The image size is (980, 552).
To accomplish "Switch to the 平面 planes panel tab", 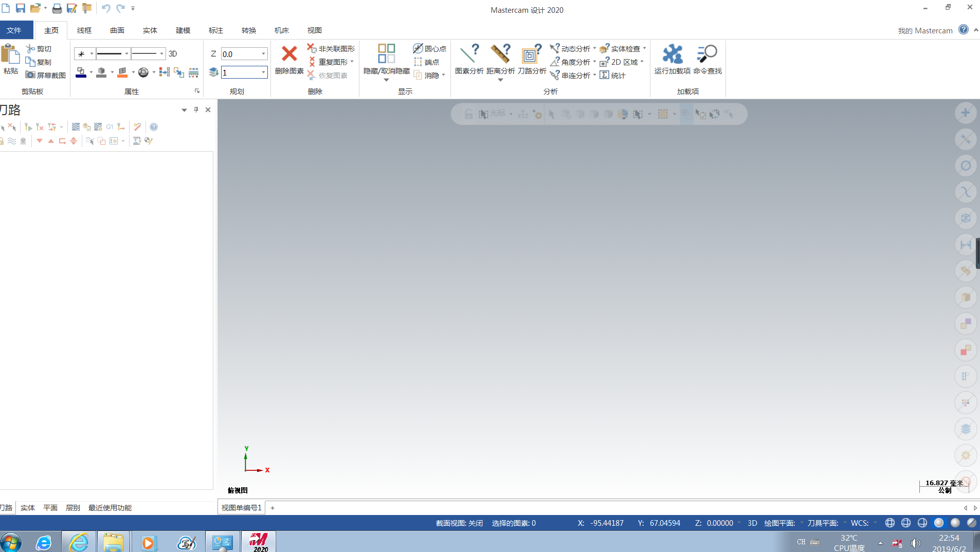I will [x=50, y=508].
